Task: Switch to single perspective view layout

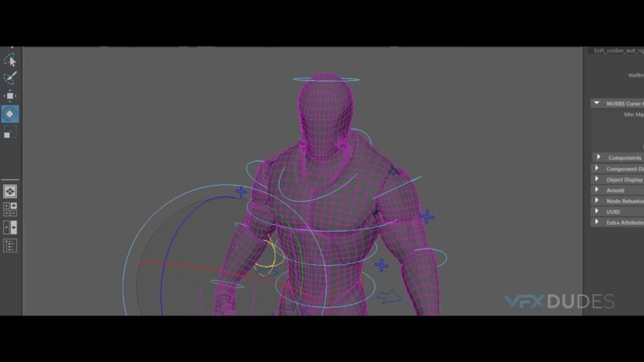Action: coord(10,191)
